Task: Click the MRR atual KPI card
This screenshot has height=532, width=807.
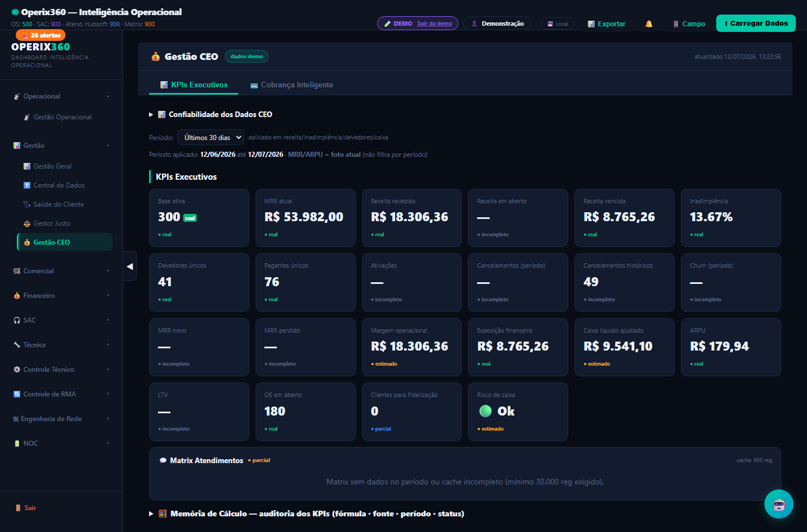Action: click(x=305, y=218)
